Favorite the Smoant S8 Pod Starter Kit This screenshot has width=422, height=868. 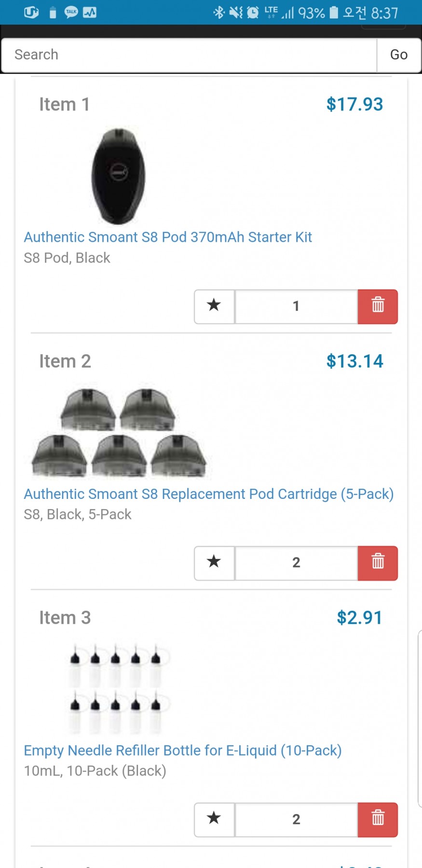(214, 306)
